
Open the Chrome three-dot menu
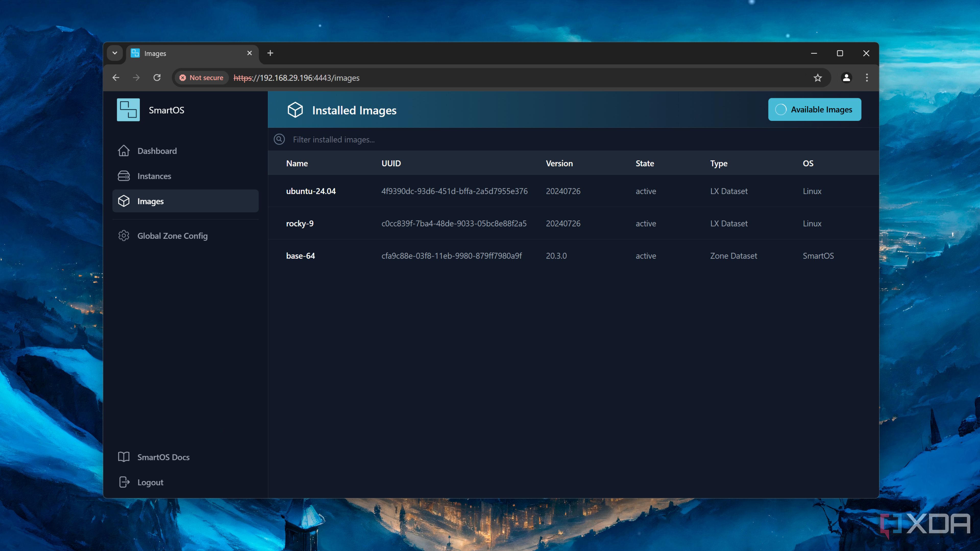[x=867, y=78]
